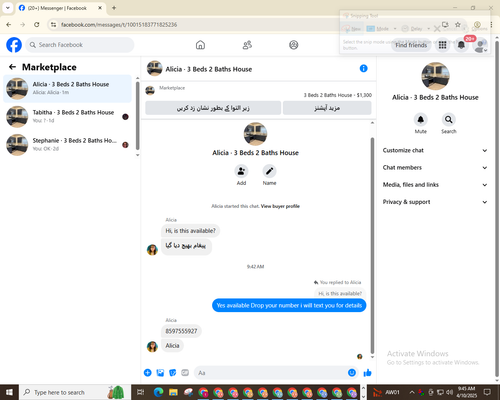Expand Customize chat section
The image size is (500, 400).
(x=435, y=150)
